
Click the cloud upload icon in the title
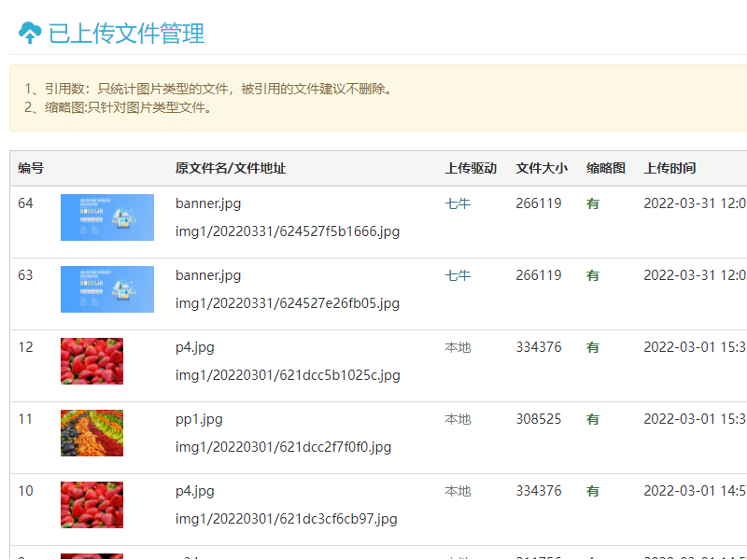(30, 34)
